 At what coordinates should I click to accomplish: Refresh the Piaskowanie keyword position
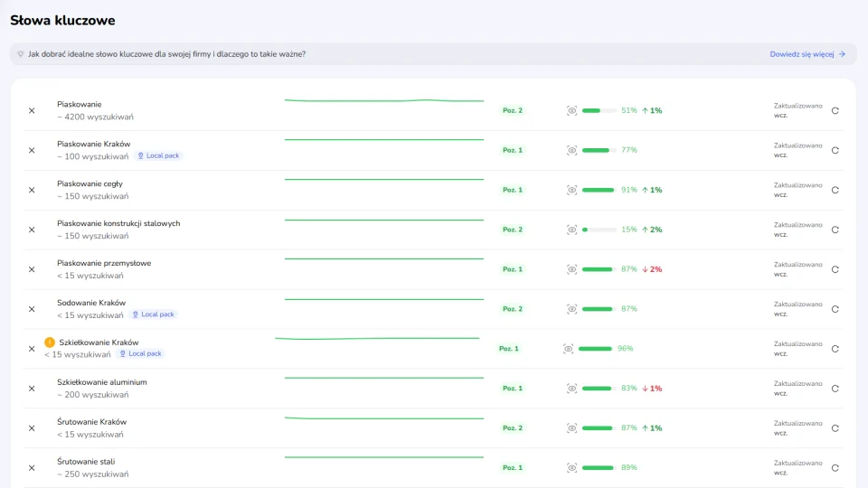[x=835, y=110]
